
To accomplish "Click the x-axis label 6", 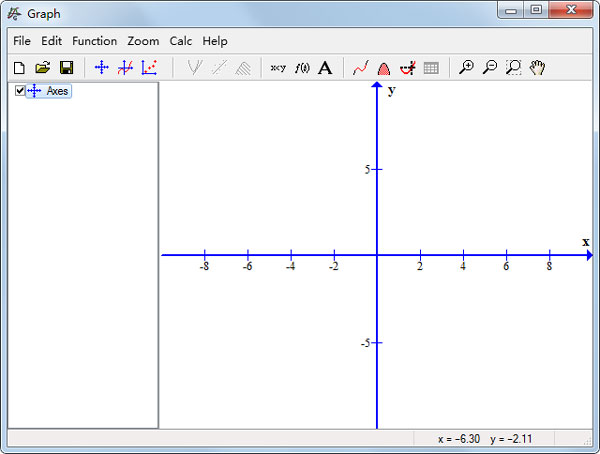I will click(506, 266).
